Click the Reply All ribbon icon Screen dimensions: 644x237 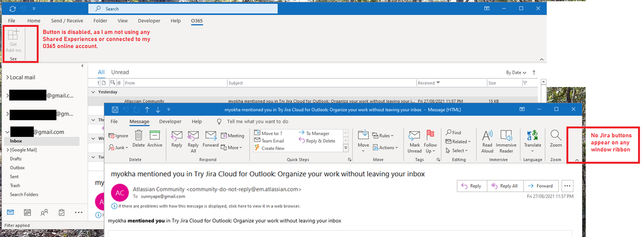click(193, 141)
